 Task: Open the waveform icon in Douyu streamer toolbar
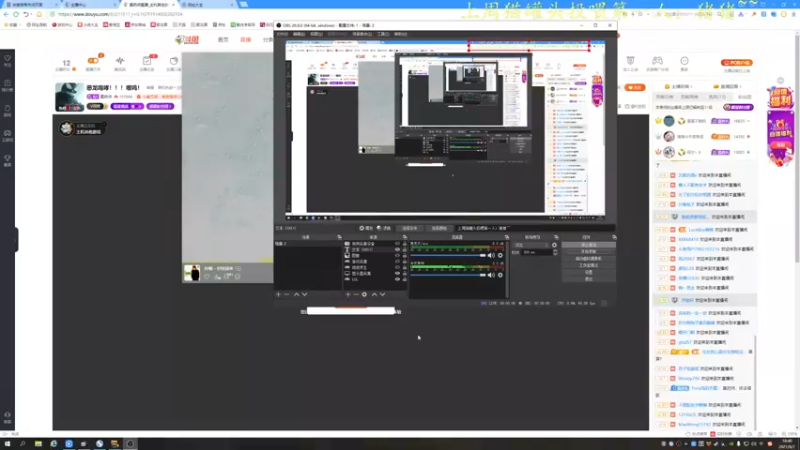(x=120, y=63)
